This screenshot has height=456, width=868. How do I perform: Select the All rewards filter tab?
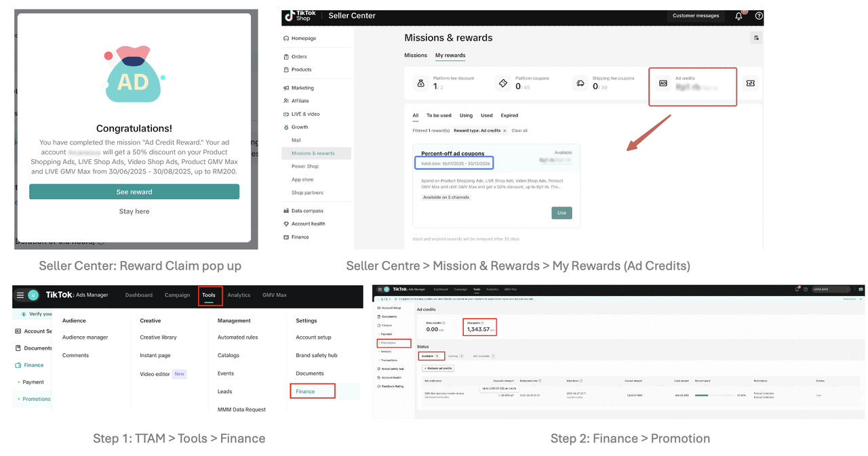[416, 115]
